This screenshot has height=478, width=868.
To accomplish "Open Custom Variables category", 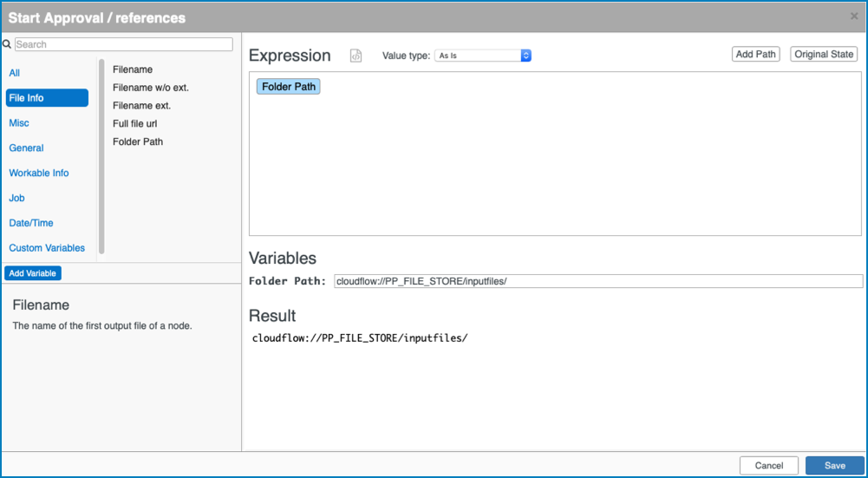I will coord(47,247).
